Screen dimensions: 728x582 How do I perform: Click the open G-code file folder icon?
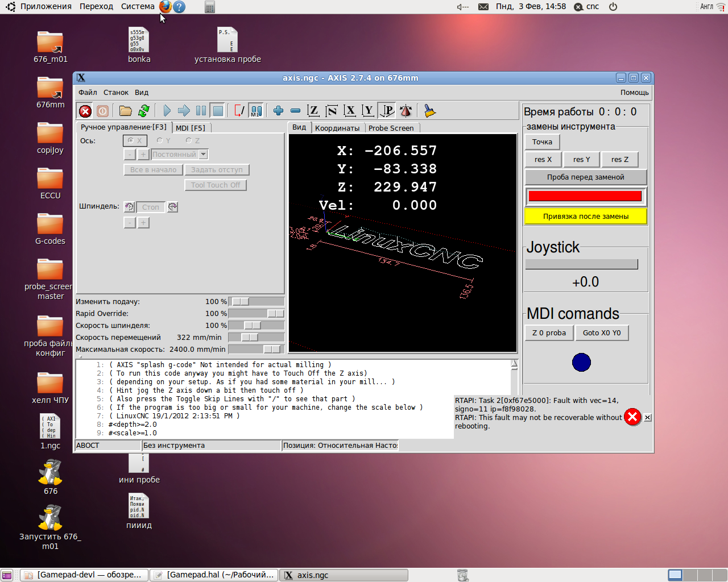[126, 111]
